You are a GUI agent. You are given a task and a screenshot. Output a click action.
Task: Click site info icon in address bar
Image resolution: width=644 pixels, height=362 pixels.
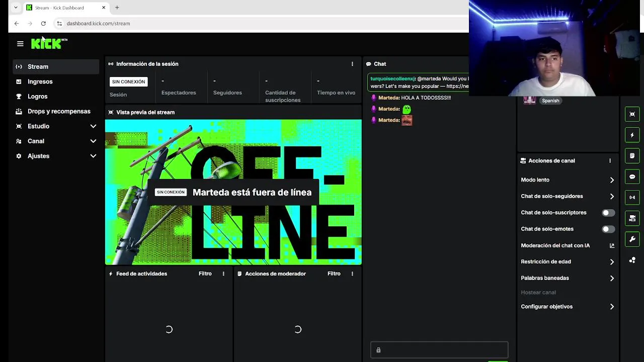[x=59, y=23]
